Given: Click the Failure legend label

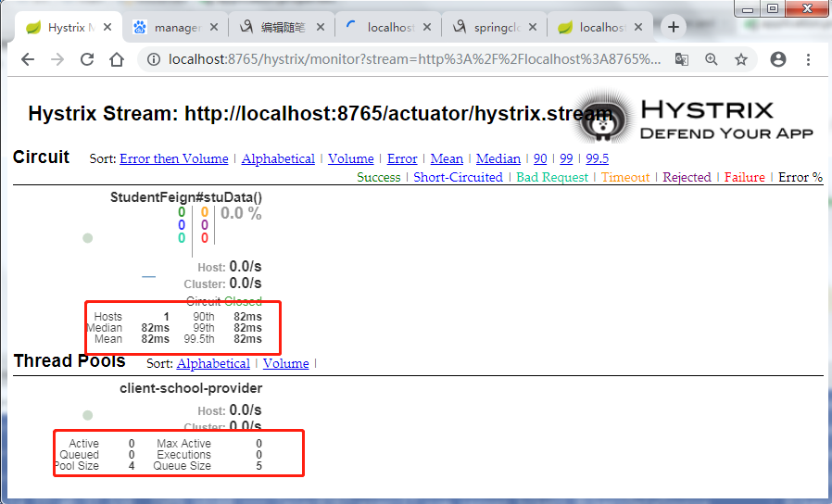Looking at the screenshot, I should coord(745,177).
